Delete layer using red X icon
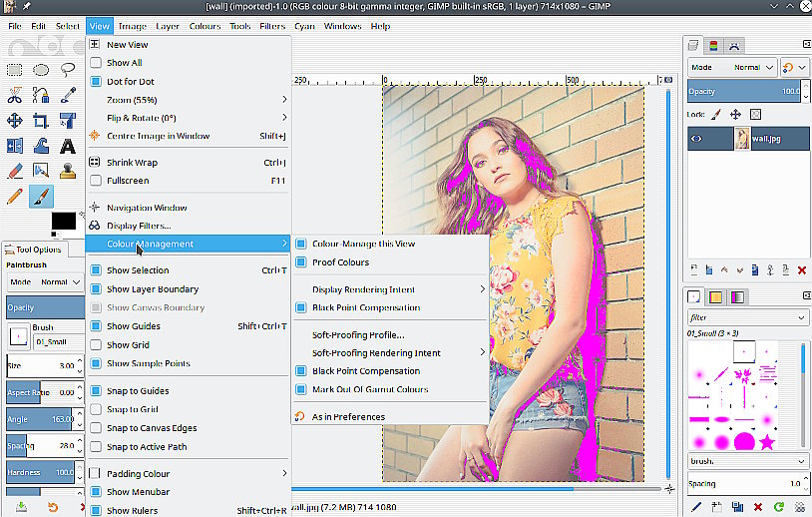 pyautogui.click(x=802, y=270)
